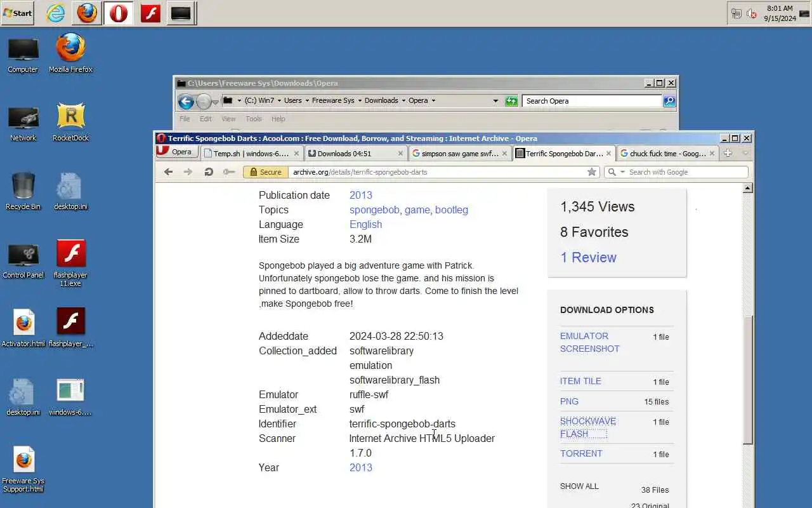Open the closed tabs dropdown arrow
Screen dimensions: 812x508
point(745,153)
